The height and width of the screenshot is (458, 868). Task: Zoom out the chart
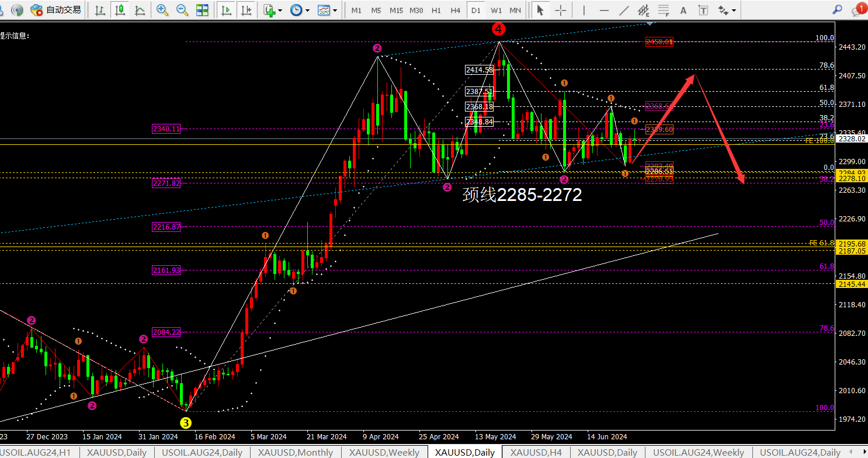tap(182, 10)
